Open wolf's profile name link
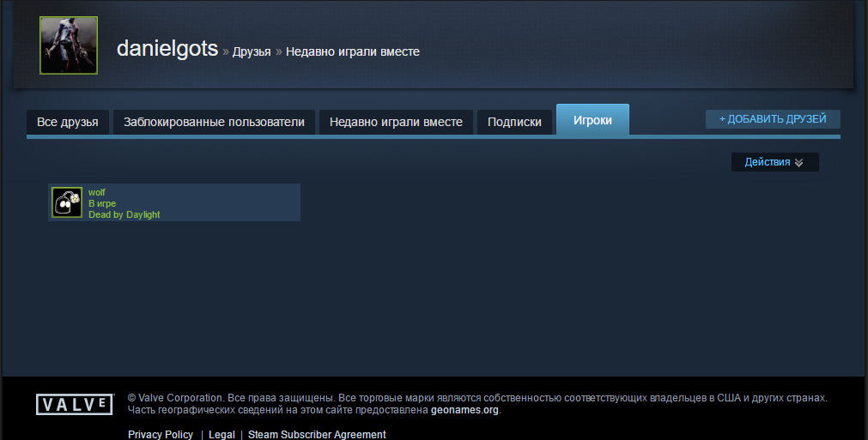The height and width of the screenshot is (440, 868). [97, 192]
